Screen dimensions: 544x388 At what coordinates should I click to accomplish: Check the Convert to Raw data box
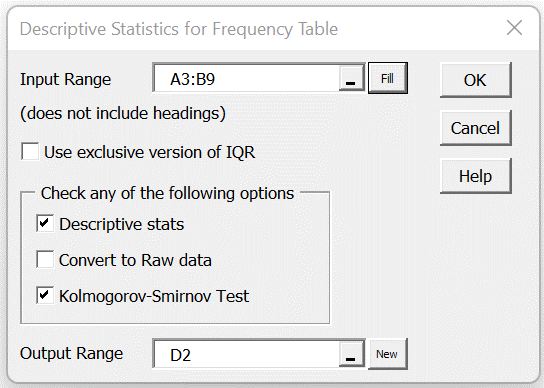(45, 260)
